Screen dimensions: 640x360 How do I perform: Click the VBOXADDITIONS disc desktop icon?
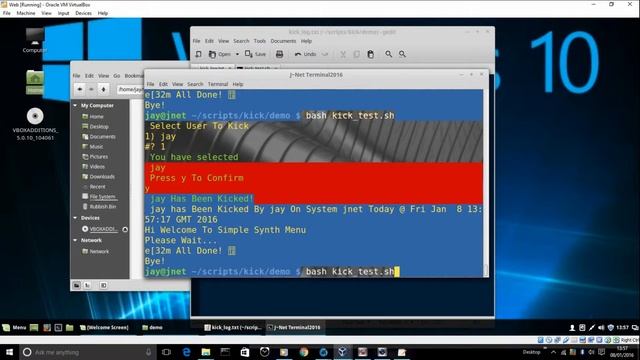35,124
